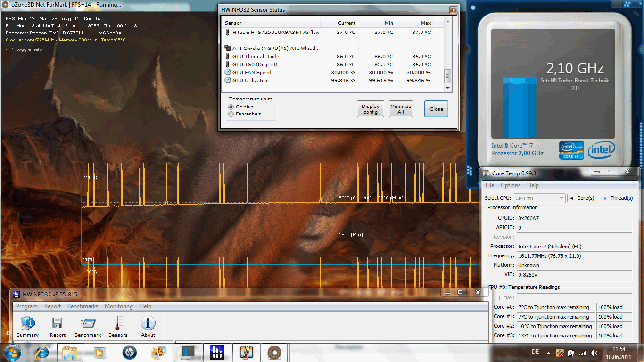This screenshot has height=362, width=644.
Task: Click the GPU FAN Speed gauge icon
Action: tap(228, 72)
